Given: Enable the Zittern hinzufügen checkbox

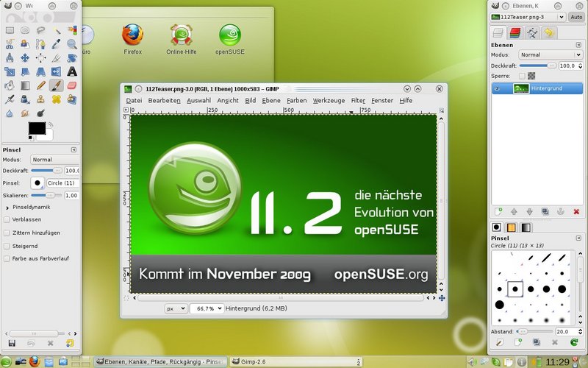Looking at the screenshot, I should point(7,233).
